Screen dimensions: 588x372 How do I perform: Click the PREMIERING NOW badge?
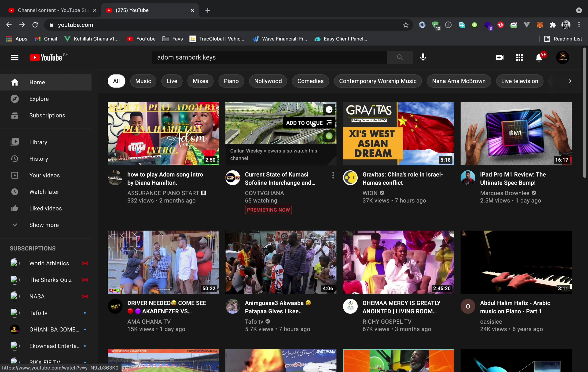(268, 210)
